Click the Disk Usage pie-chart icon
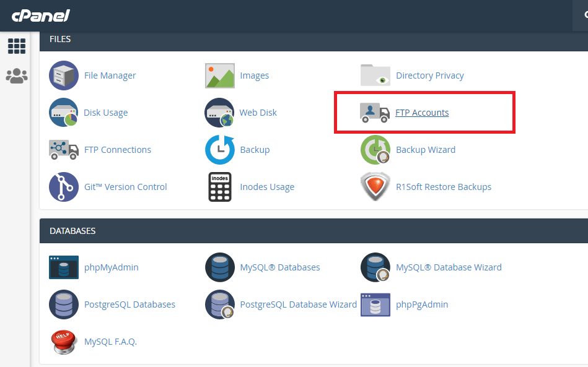Screen dimensions: 588x367 [64, 113]
